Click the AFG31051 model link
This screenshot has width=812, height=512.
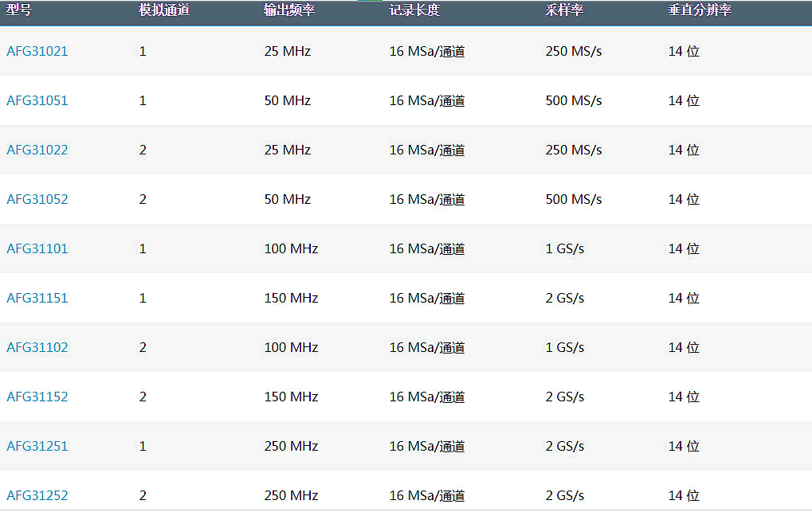coord(37,101)
